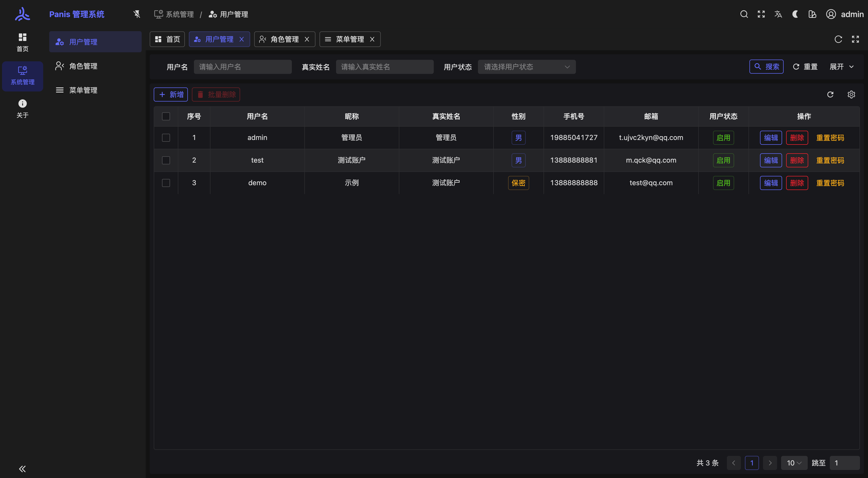The width and height of the screenshot is (868, 478).
Task: Open the language translation icon
Action: (x=778, y=14)
